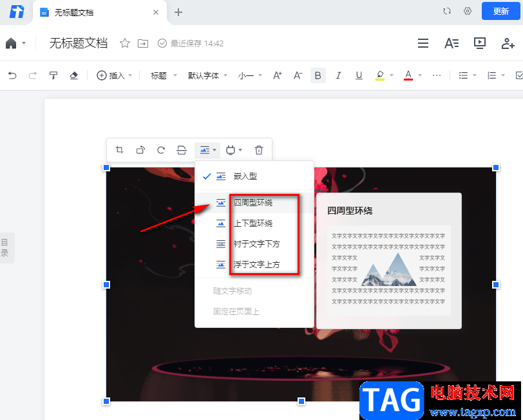
Task: Click the Tencent Docs logo icon
Action: pos(17,12)
